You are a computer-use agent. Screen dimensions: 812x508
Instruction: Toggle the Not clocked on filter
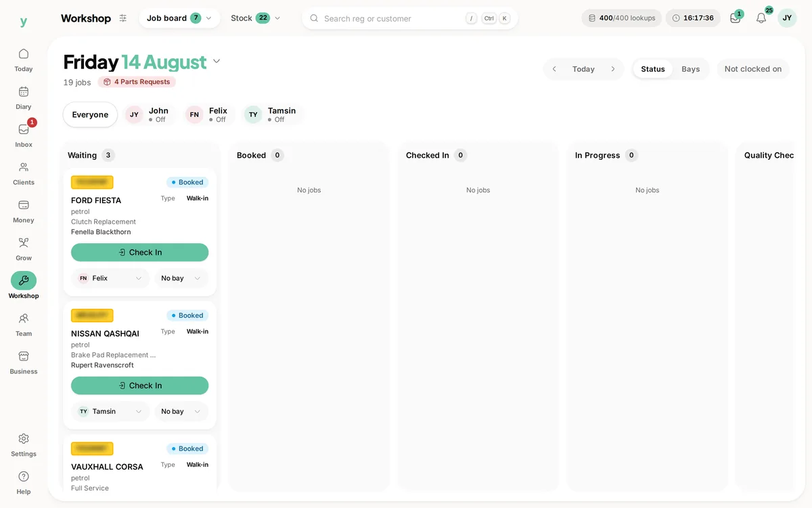coord(753,69)
